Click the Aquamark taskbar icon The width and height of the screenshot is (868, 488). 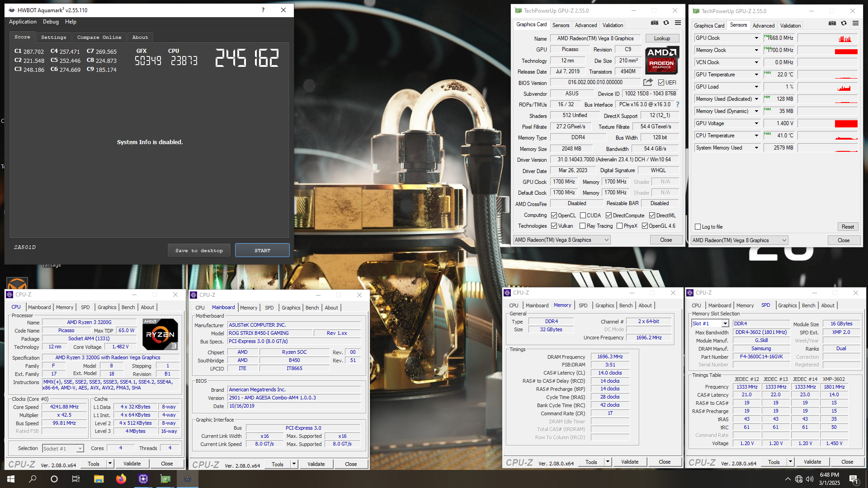point(188,479)
